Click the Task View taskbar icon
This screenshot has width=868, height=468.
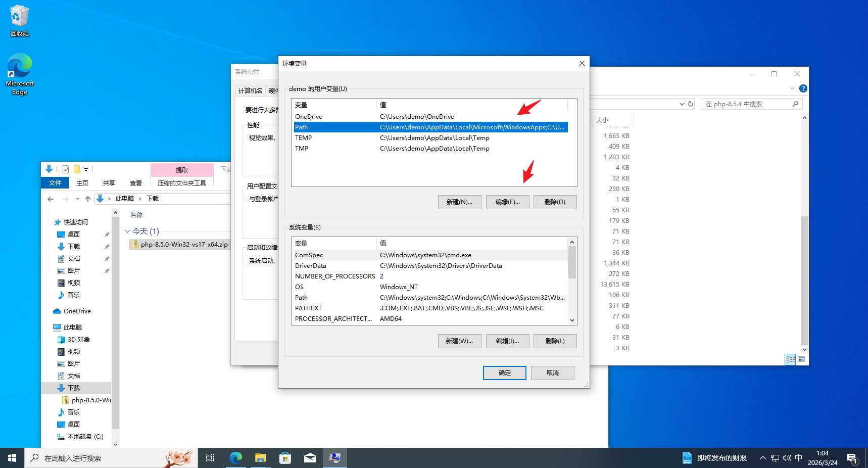(210, 458)
